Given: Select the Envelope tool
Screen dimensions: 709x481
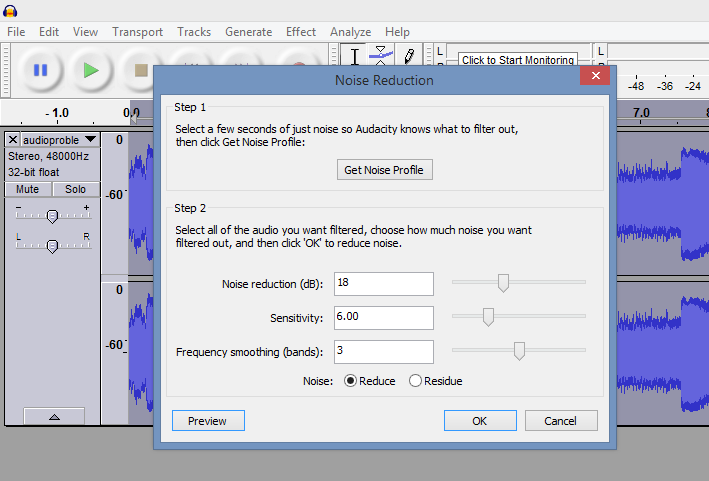Looking at the screenshot, I should (x=381, y=56).
